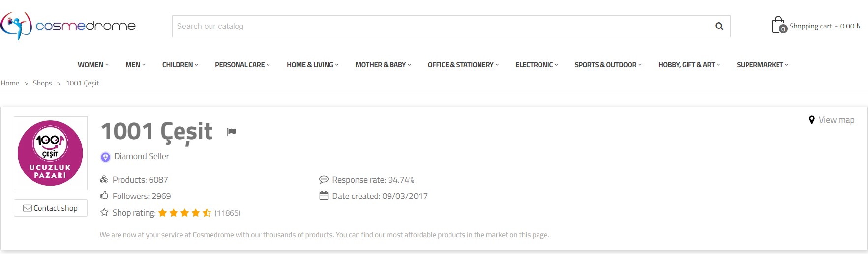This screenshot has width=868, height=254.
Task: Open the Supermarket menu
Action: pos(762,65)
